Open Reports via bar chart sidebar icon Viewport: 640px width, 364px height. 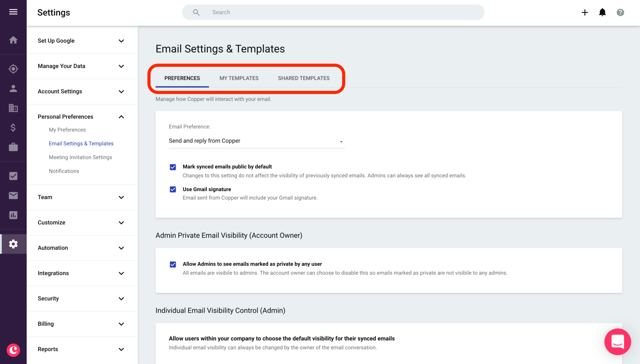pyautogui.click(x=13, y=215)
